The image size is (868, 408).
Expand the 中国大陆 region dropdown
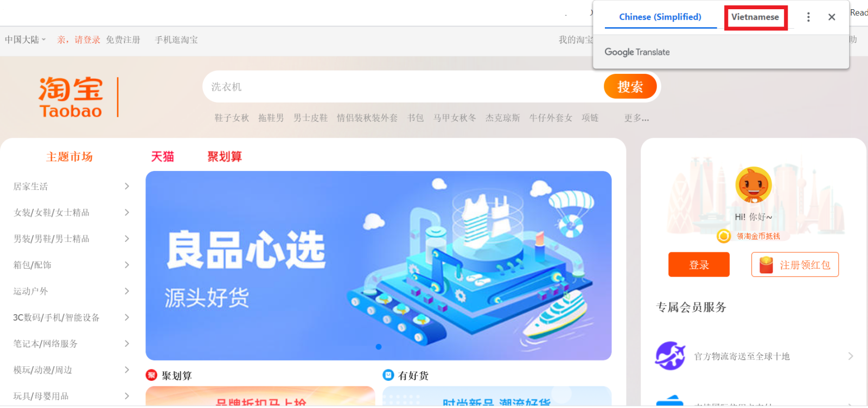click(x=25, y=40)
